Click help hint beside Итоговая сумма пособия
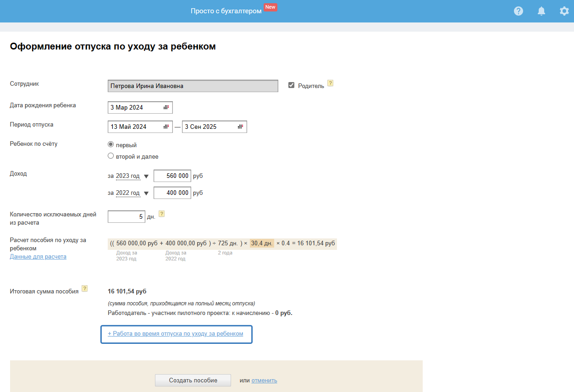The width and height of the screenshot is (574, 392). coord(84,289)
